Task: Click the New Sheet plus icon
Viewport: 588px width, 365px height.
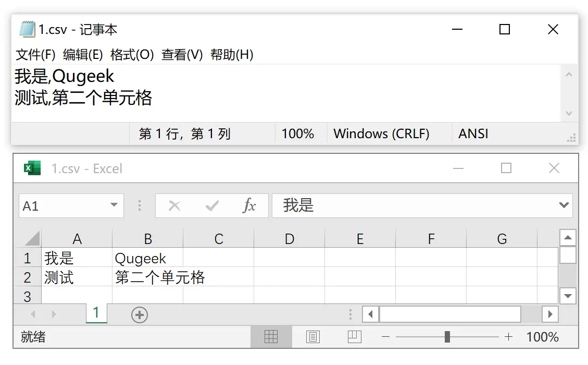Action: click(x=139, y=314)
